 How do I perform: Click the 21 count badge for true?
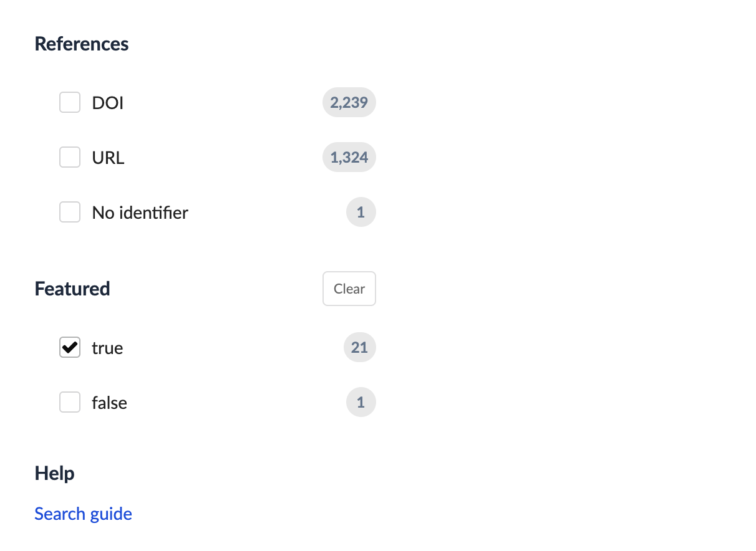pyautogui.click(x=359, y=347)
